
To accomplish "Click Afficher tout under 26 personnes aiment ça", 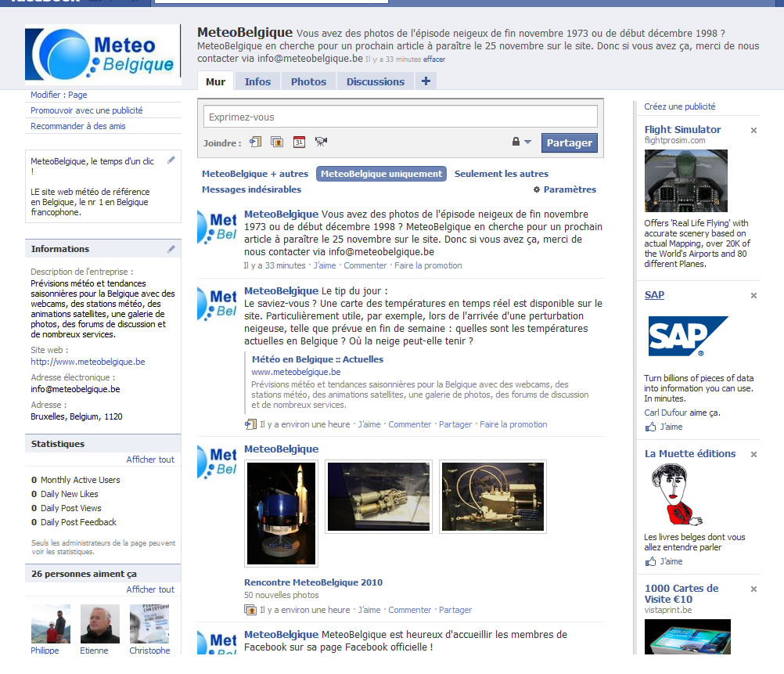I will tap(150, 589).
